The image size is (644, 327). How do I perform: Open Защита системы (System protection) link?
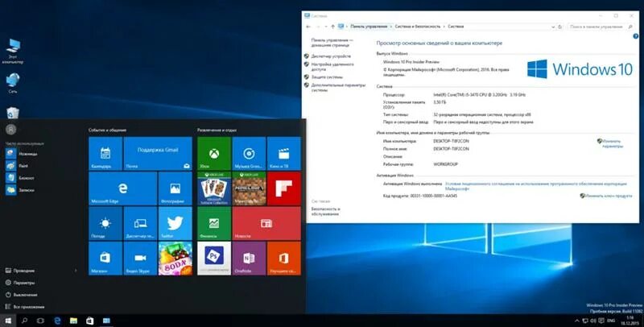click(x=327, y=77)
